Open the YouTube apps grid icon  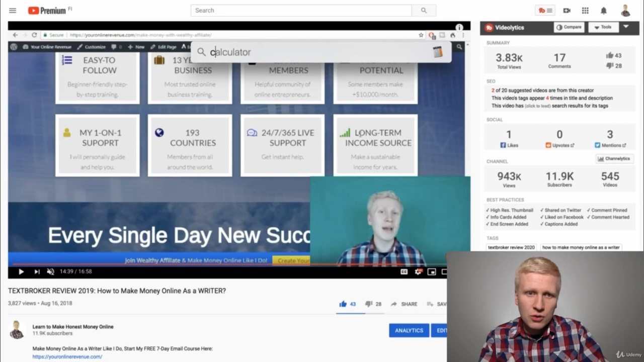point(585,11)
